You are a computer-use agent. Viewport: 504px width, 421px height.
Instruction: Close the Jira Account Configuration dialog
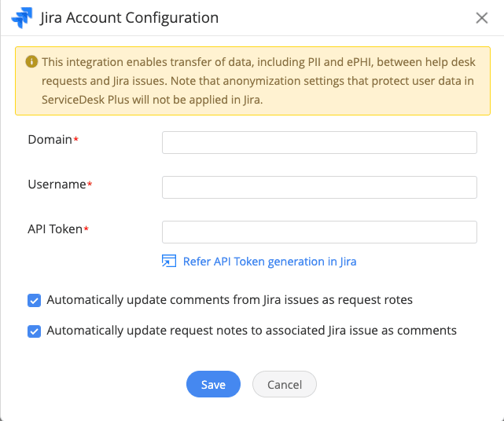[x=482, y=18]
